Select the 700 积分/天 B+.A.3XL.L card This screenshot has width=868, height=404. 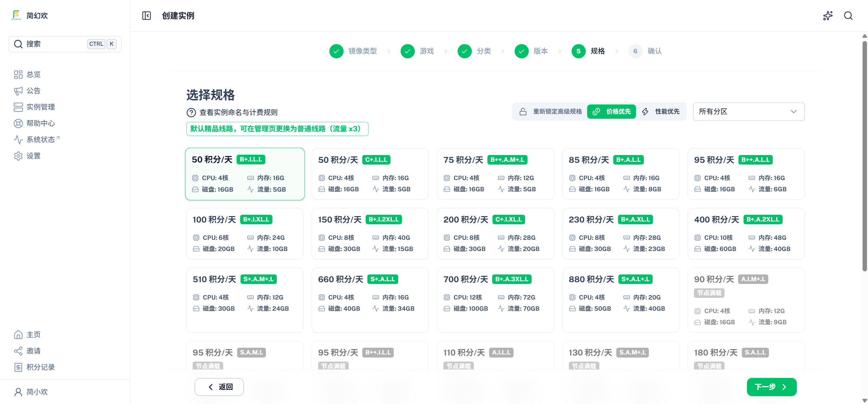pos(496,300)
